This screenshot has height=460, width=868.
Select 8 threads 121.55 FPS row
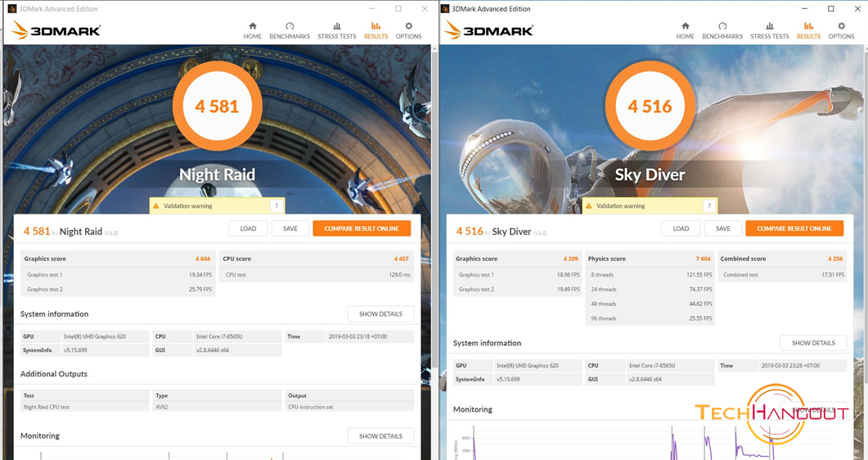650,274
